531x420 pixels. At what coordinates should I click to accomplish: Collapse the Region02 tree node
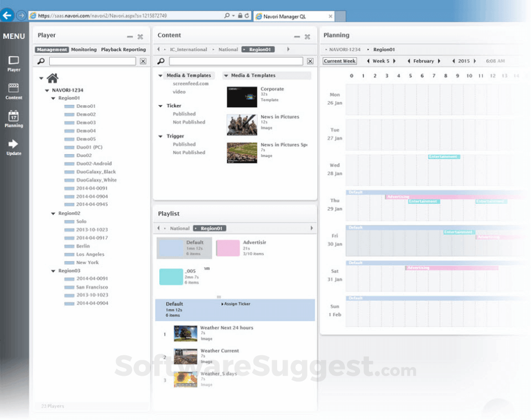point(52,213)
